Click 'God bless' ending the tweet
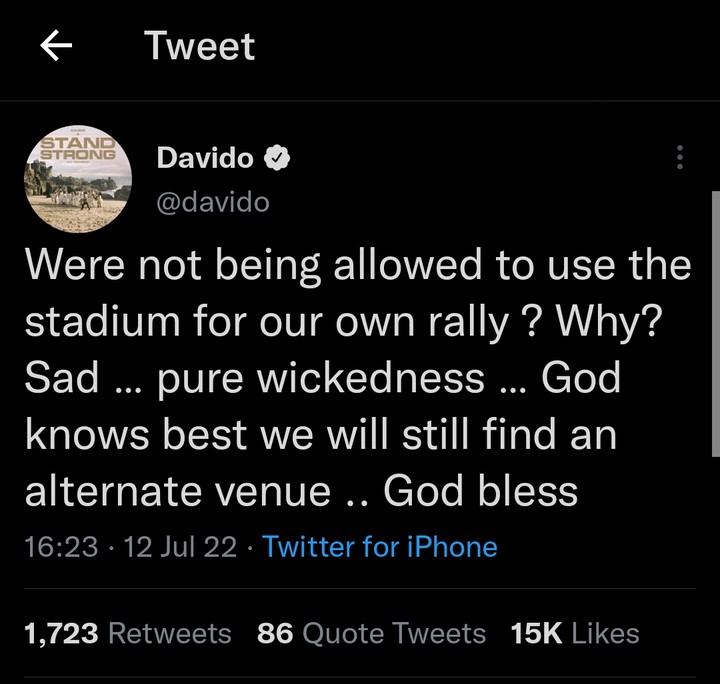The width and height of the screenshot is (720, 684). point(481,491)
